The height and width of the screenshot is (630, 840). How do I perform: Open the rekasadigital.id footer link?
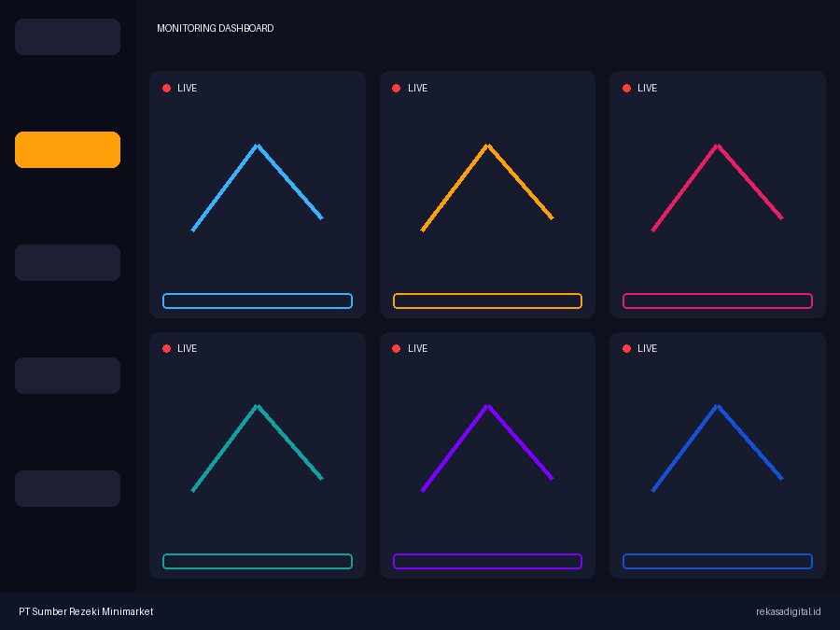788,611
